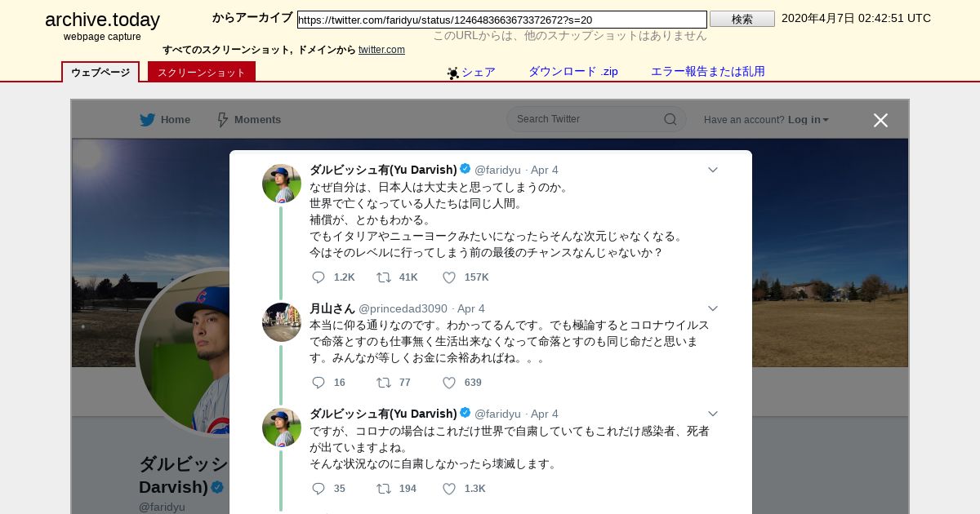980x514 pixels.
Task: Click 'Have an account?' text
Action: [744, 120]
